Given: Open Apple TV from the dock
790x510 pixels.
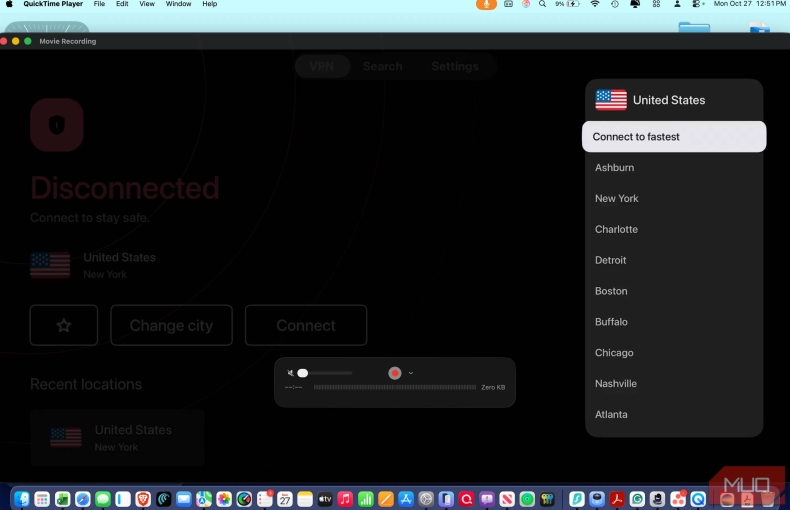Looking at the screenshot, I should click(325, 498).
